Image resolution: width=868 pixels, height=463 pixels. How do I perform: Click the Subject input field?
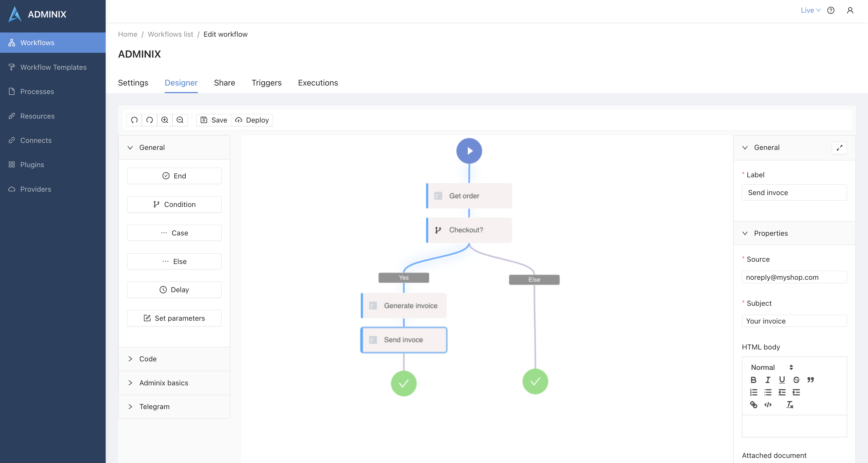click(794, 321)
